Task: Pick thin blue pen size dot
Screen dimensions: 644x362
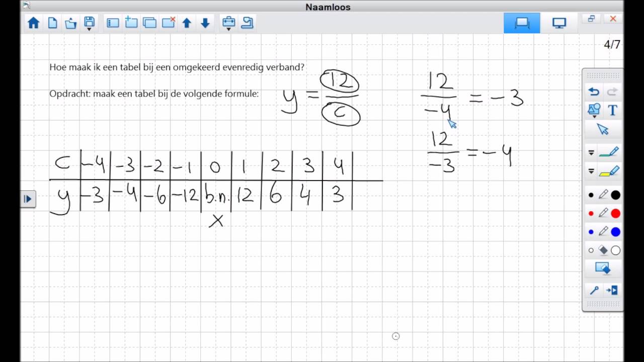Action: 591,232
